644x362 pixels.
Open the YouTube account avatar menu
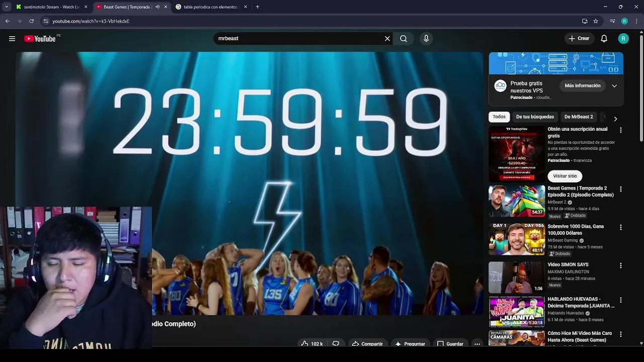click(x=623, y=39)
